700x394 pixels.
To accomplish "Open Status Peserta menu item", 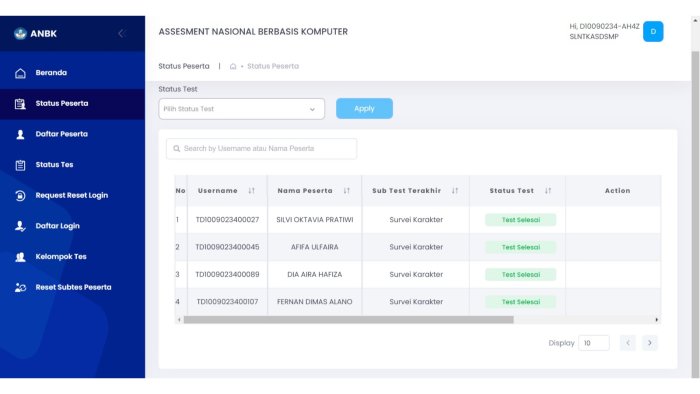I will 72,104.
